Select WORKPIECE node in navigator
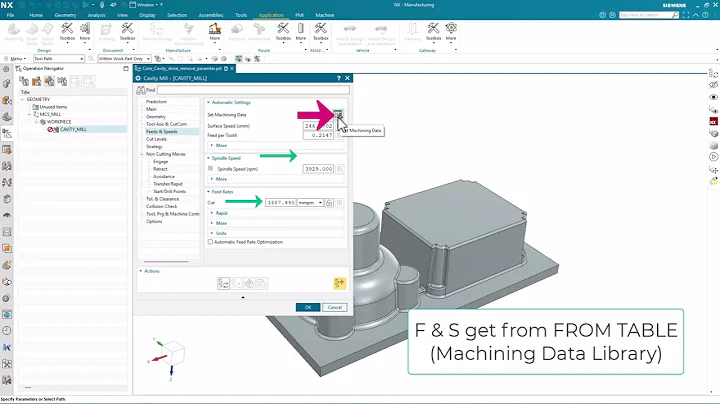720x404 pixels. point(59,122)
